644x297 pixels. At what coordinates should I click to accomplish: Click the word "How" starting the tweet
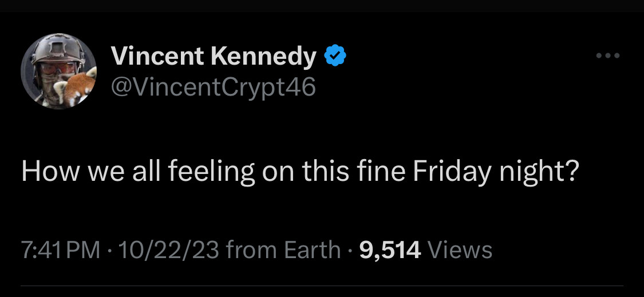click(42, 172)
